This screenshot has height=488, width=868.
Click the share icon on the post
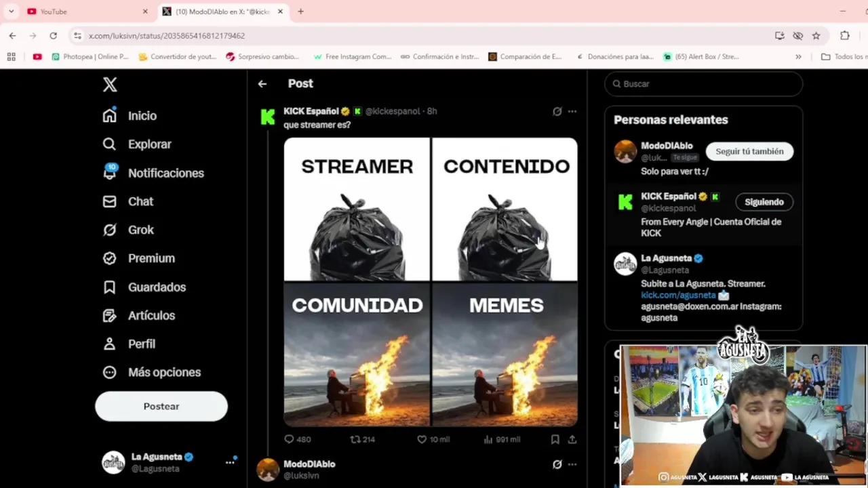point(572,439)
